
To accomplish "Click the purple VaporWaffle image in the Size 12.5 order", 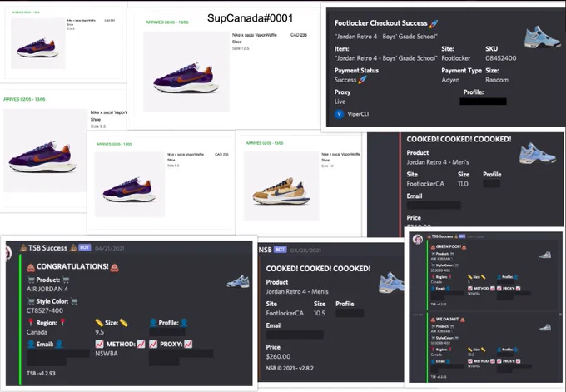I will pyautogui.click(x=186, y=72).
